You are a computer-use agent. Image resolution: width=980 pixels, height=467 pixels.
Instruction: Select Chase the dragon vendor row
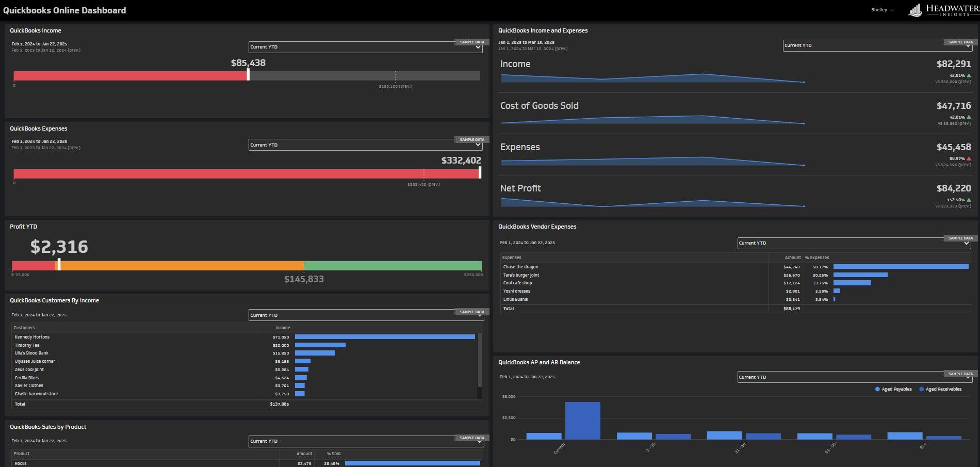coord(736,267)
